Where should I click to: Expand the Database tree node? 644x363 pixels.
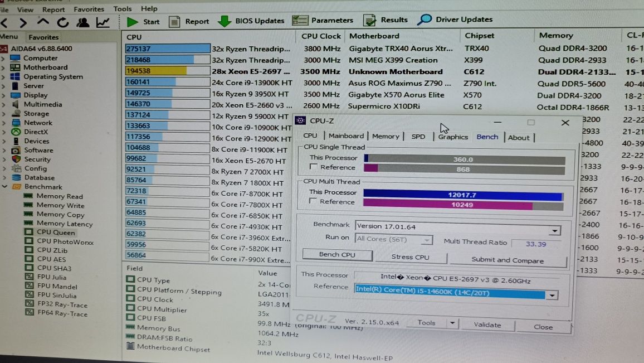[4, 177]
